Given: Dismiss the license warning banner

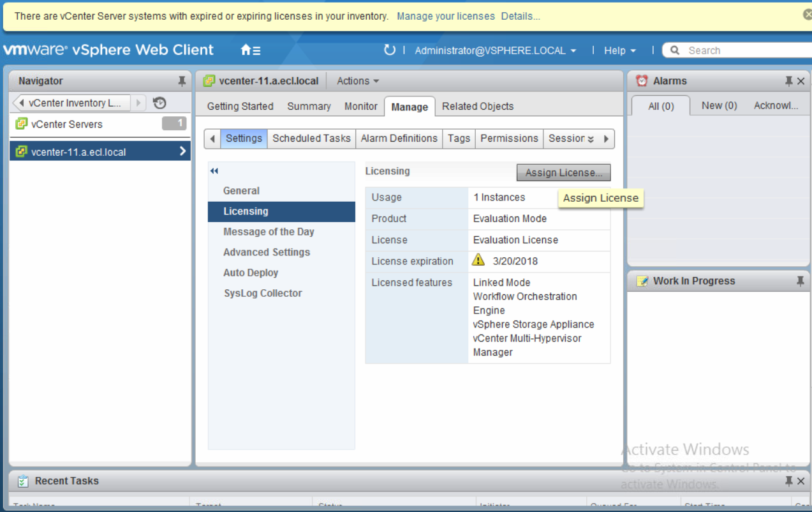Looking at the screenshot, I should coord(807,15).
